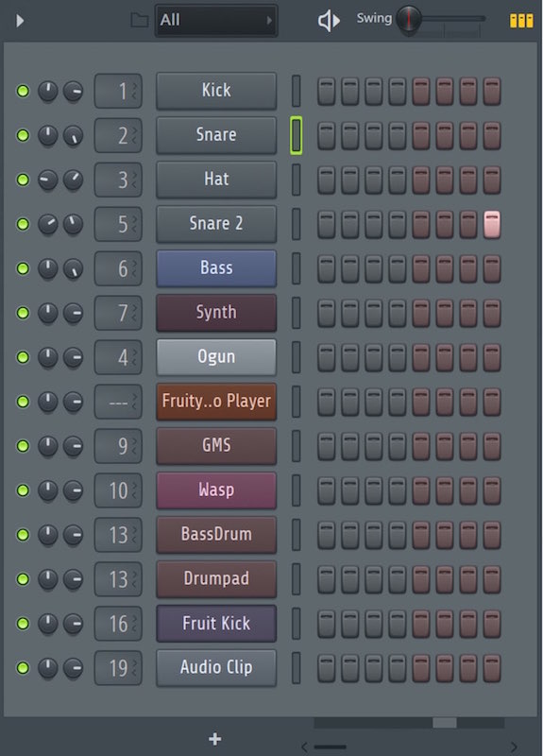Mute the Hat channel
The height and width of the screenshot is (756, 543).
pos(23,180)
